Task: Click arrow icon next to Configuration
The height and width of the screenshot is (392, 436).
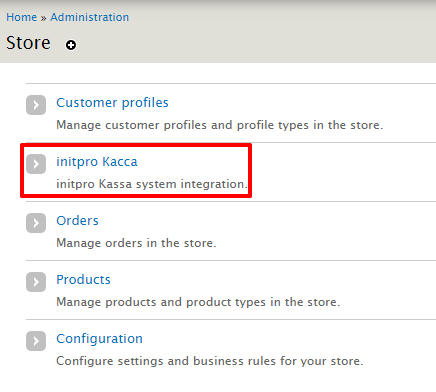Action: pyautogui.click(x=36, y=341)
